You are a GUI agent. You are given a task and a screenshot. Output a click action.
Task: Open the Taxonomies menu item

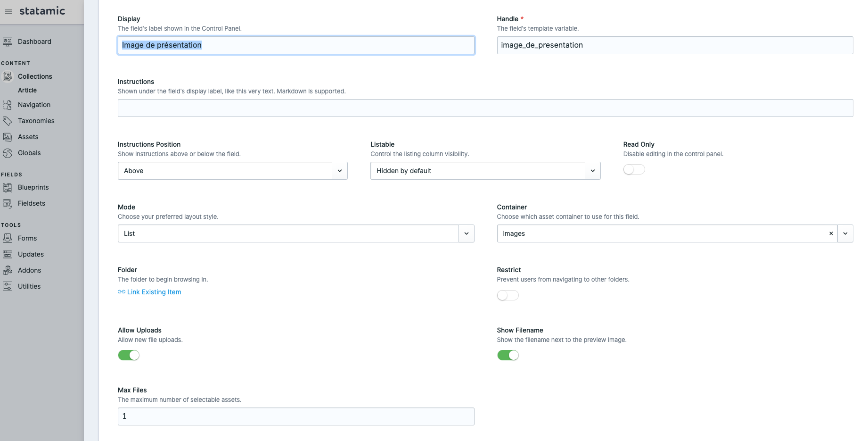click(36, 121)
